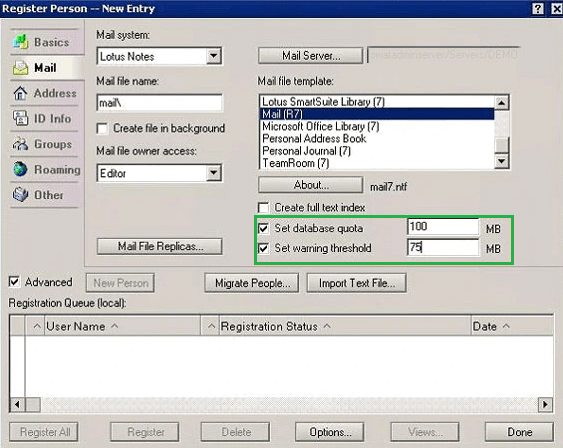Select Microsoft Office Library (7) template
Image resolution: width=563 pixels, height=448 pixels.
[376, 126]
